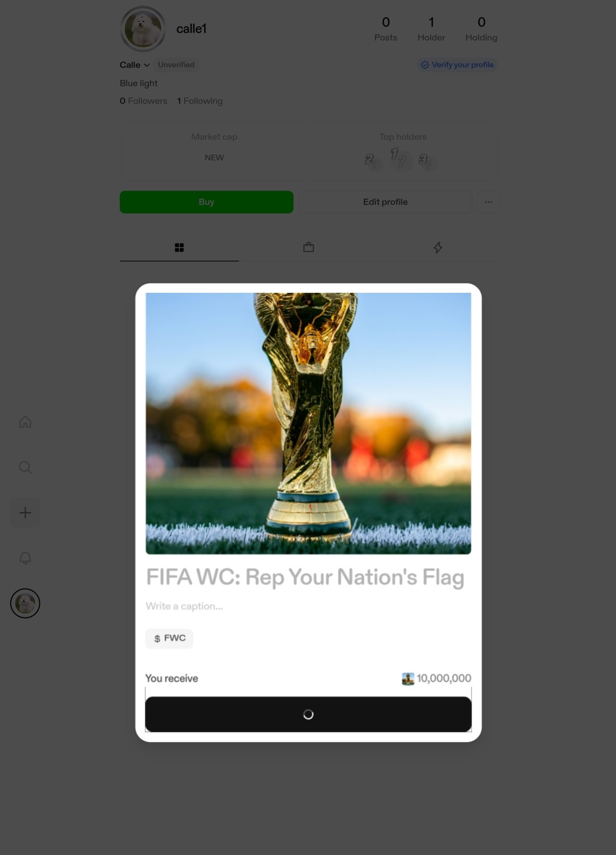Click the Edit profile button

coord(386,202)
